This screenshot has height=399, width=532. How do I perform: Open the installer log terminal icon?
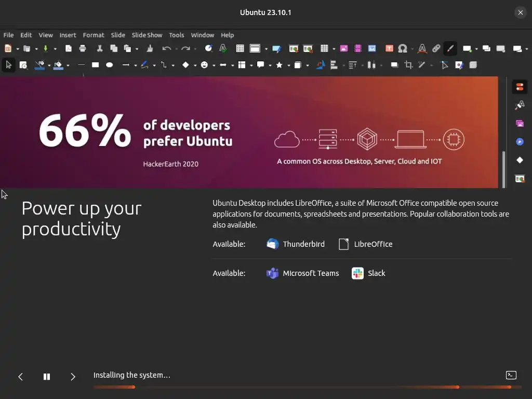coord(511,375)
